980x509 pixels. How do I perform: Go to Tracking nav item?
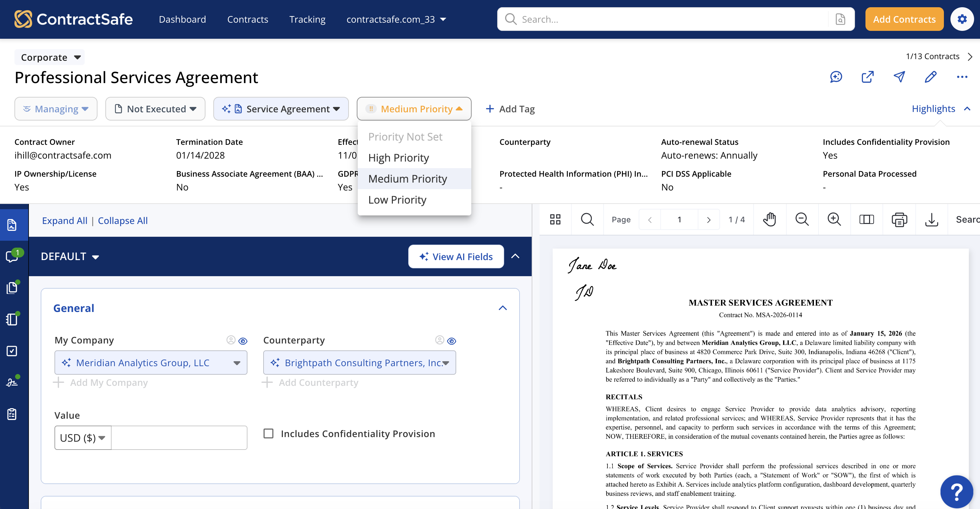tap(307, 19)
